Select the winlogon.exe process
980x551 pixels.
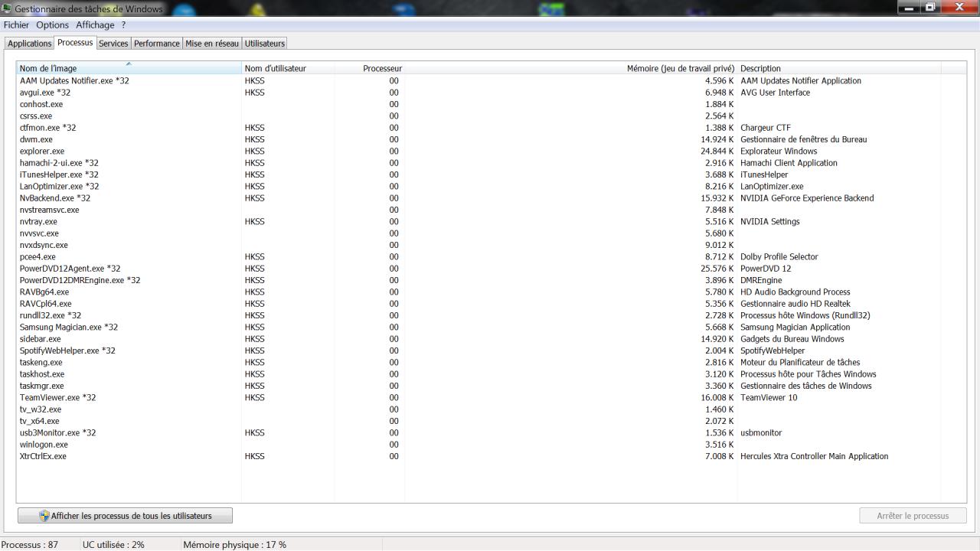492,445
